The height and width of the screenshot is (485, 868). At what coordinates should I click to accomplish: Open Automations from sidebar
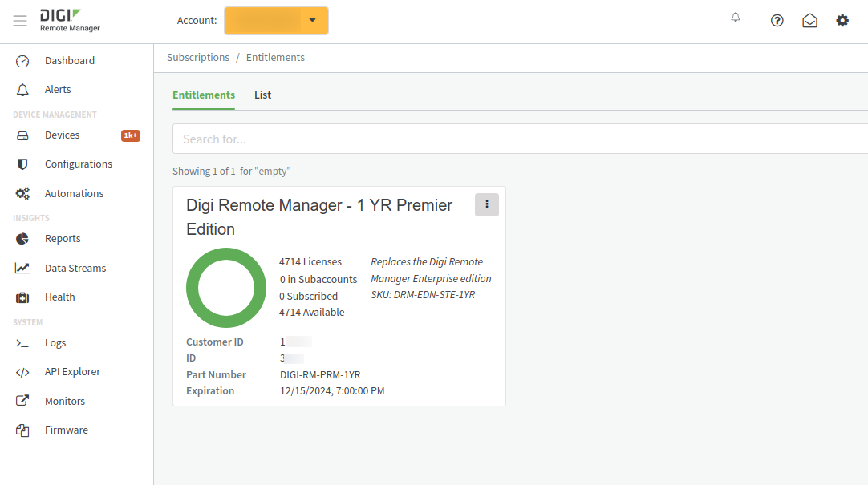[74, 193]
